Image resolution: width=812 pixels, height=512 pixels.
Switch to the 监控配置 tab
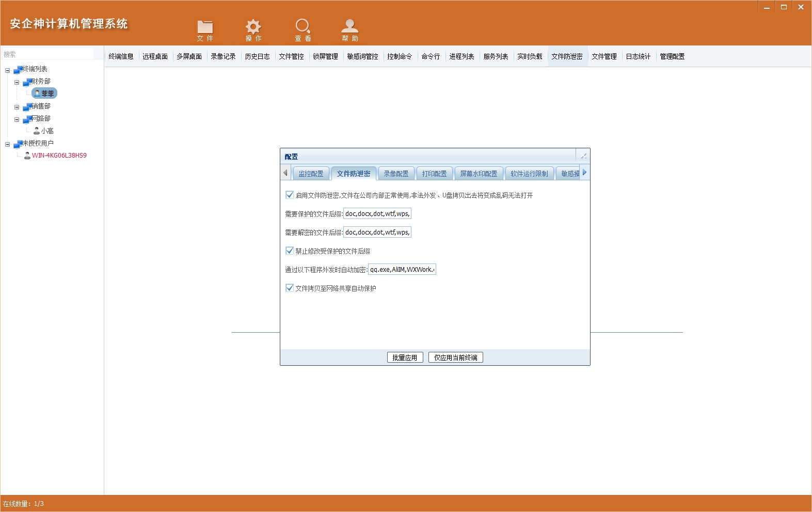311,174
